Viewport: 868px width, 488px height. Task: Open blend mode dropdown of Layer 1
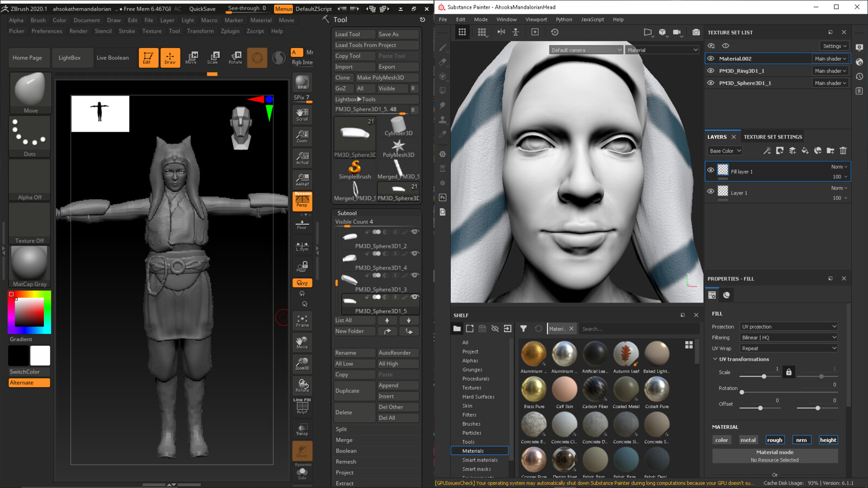(x=839, y=188)
